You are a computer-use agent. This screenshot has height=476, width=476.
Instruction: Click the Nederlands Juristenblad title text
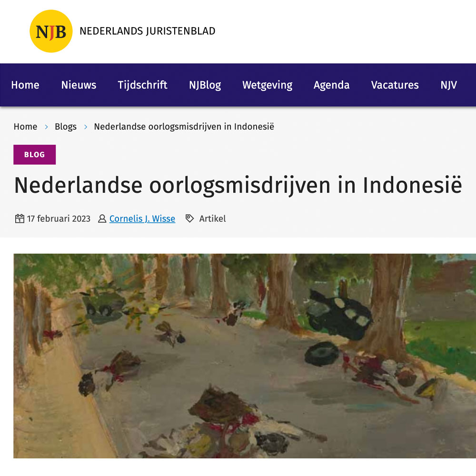coord(148,31)
